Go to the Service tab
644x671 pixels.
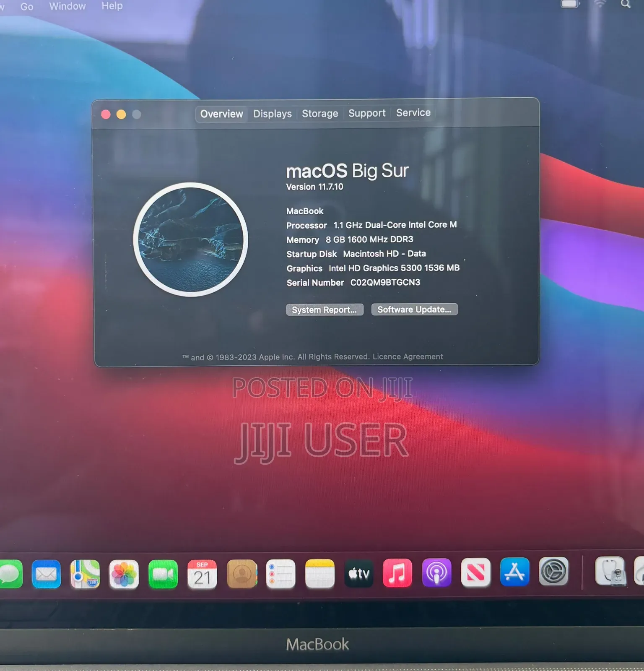click(x=413, y=113)
